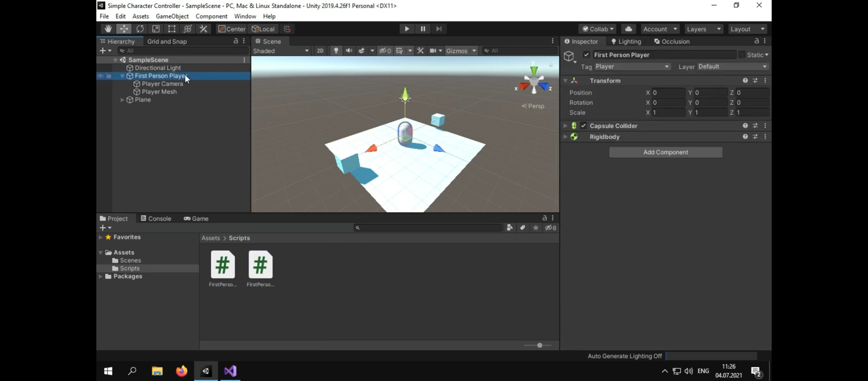
Task: Toggle the Scene grid visibility
Action: 399,51
